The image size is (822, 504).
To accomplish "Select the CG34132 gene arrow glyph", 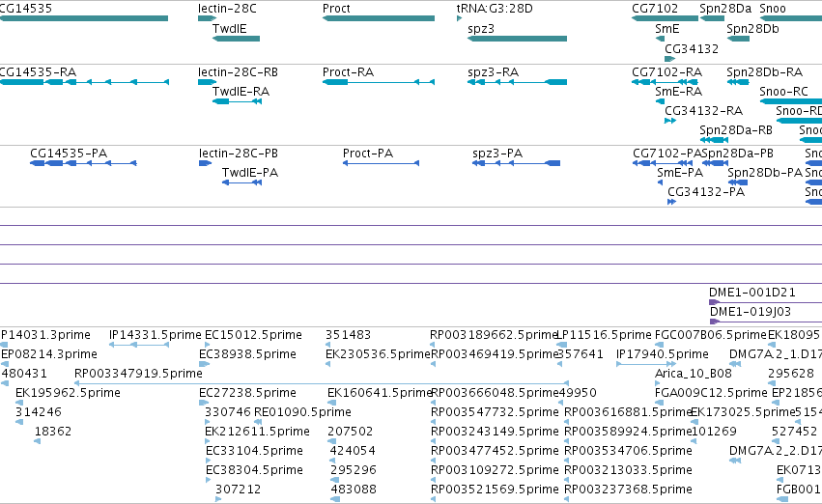I will tap(670, 59).
